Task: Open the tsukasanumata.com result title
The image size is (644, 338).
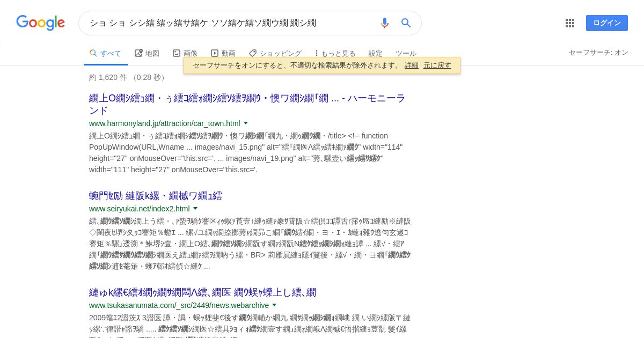Action: click(x=202, y=292)
